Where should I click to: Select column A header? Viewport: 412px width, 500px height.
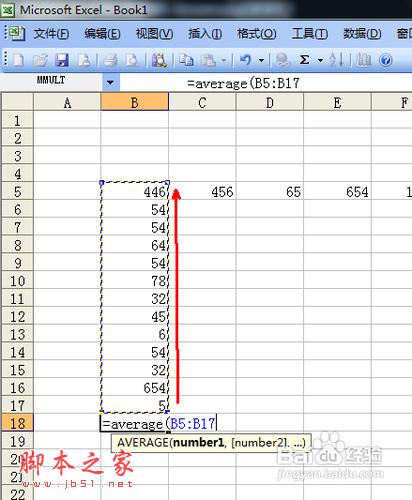[x=67, y=102]
